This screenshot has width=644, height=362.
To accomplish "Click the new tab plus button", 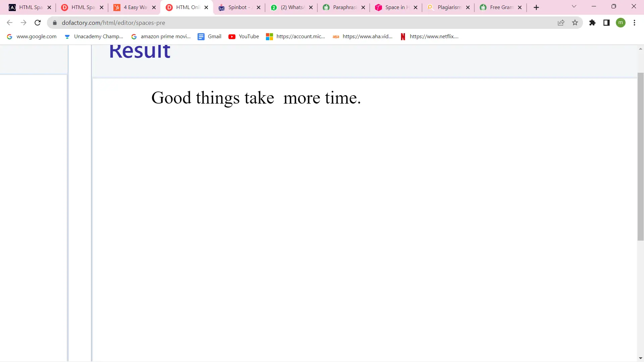I will (x=536, y=7).
